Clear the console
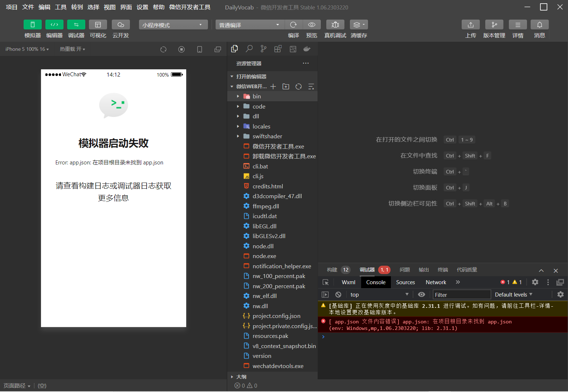 [x=338, y=294]
